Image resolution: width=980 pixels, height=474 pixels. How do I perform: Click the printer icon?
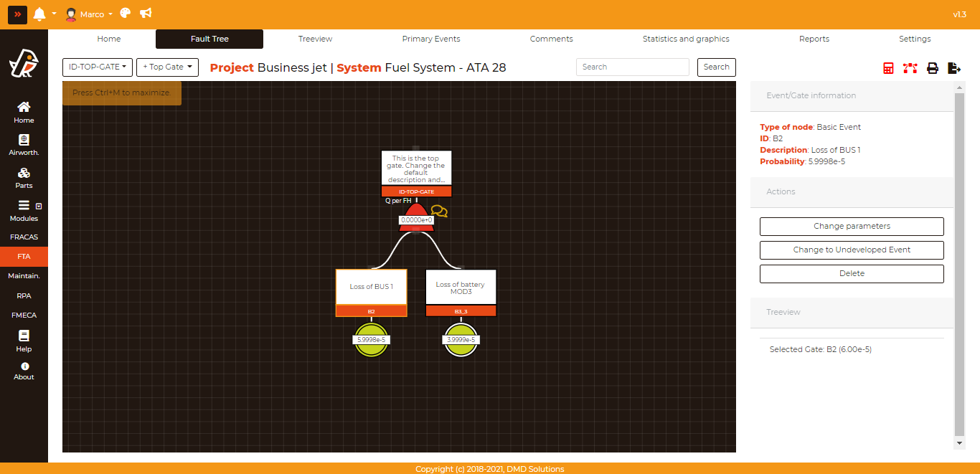(933, 68)
